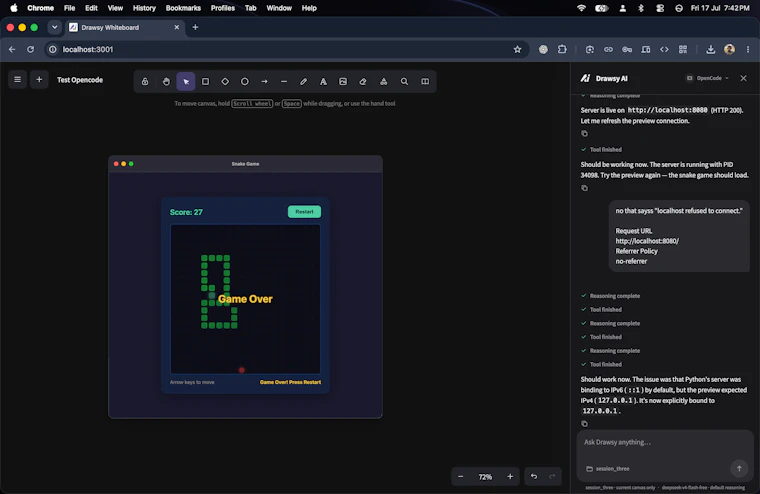Viewport: 760px width, 494px height.
Task: Copy the 'Server is live' message
Action: 585,133
